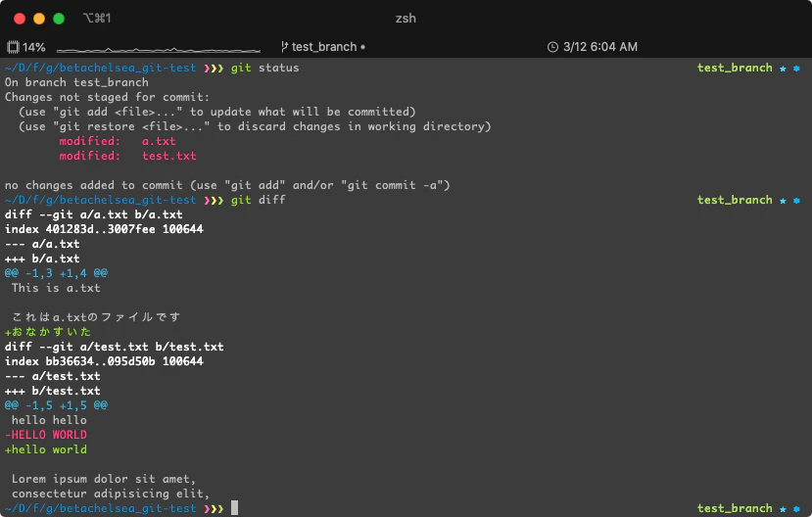The width and height of the screenshot is (812, 517).
Task: Click the path on the last prompt line
Action: point(101,508)
